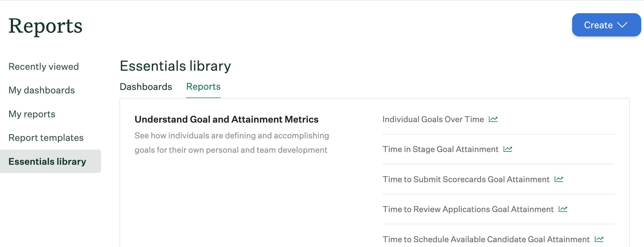Select the Reports tab in Essentials library
This screenshot has width=644, height=247.
[x=203, y=86]
